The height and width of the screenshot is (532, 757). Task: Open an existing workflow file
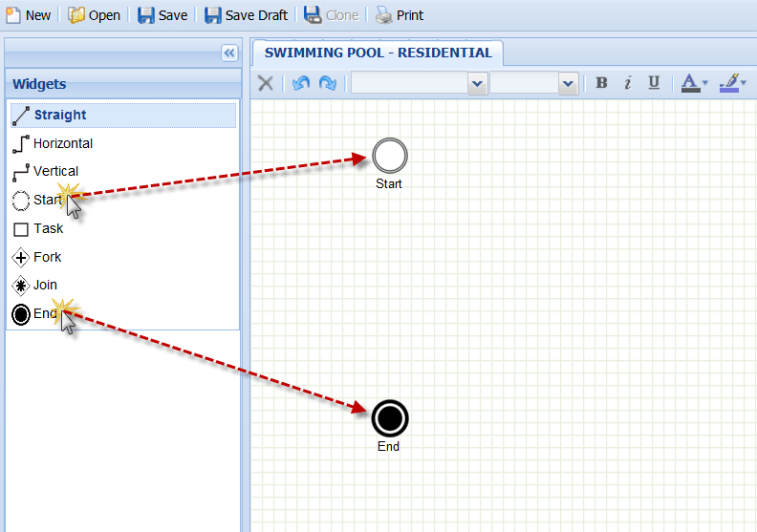(94, 15)
